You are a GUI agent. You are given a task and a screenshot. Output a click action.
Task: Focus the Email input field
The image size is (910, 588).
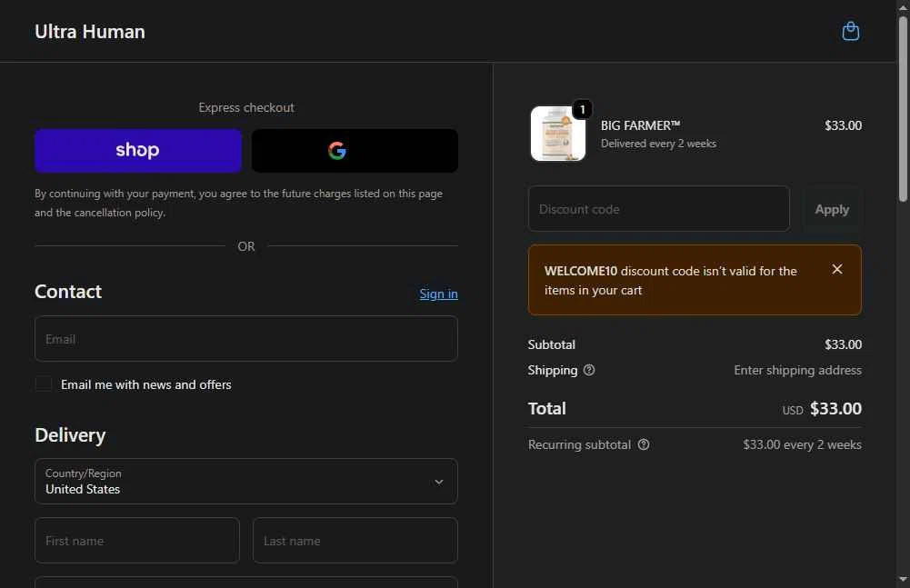246,338
